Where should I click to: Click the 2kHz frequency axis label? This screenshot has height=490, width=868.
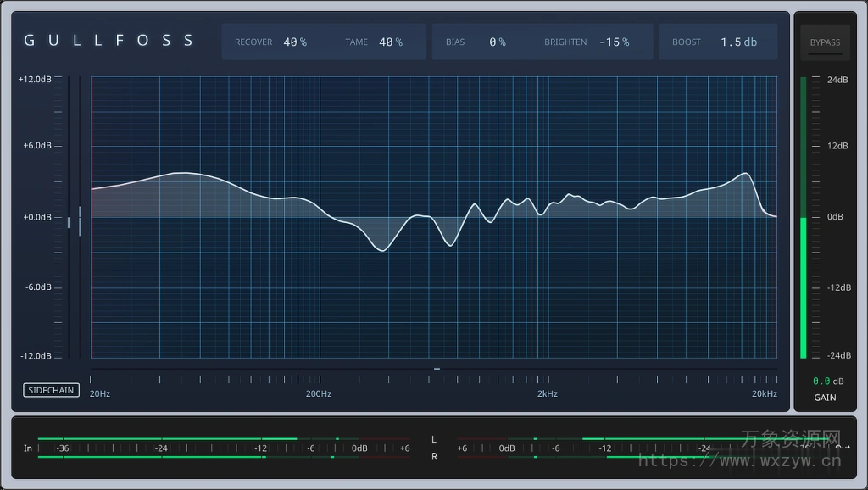547,393
